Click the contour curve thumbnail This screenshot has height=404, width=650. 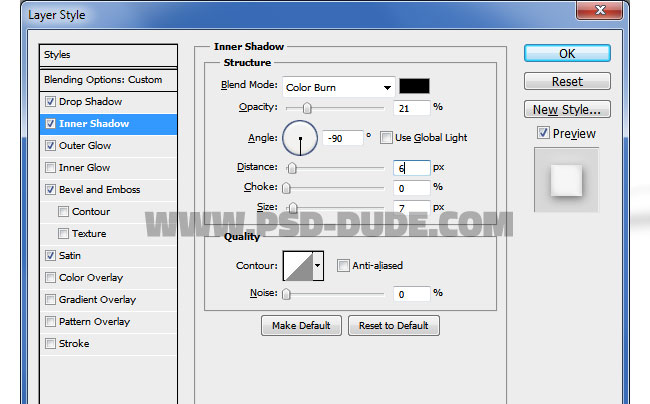tap(298, 266)
